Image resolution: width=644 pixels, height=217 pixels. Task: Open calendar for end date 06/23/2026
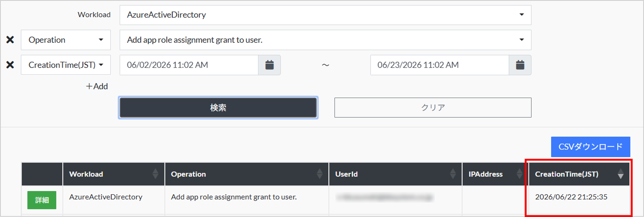click(520, 65)
